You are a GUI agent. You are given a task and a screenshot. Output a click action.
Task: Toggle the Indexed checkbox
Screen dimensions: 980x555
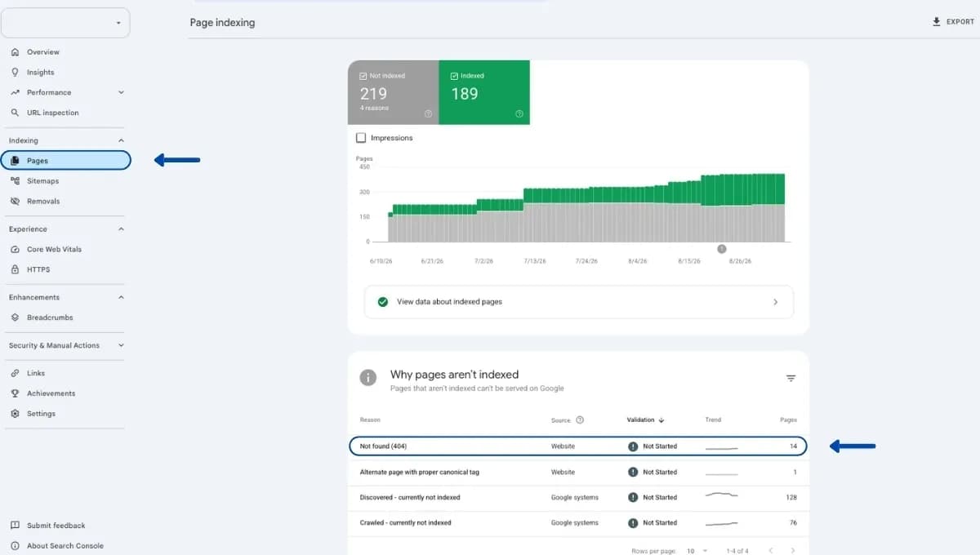455,76
